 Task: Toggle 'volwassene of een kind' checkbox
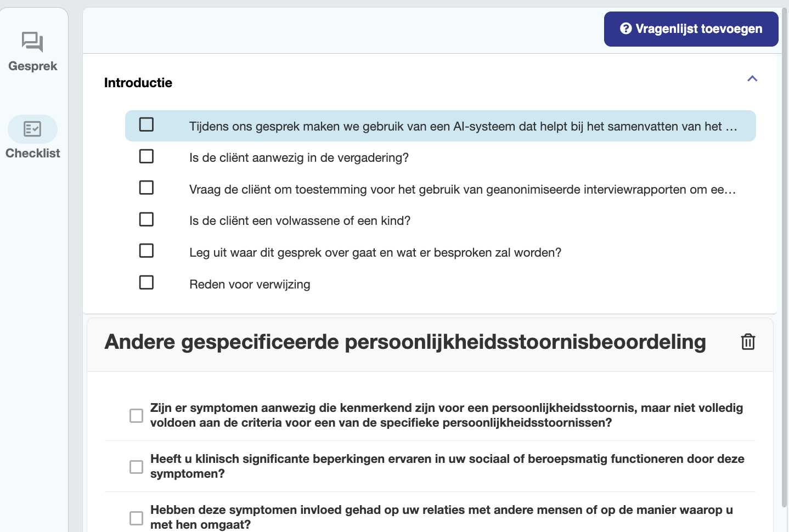146,219
